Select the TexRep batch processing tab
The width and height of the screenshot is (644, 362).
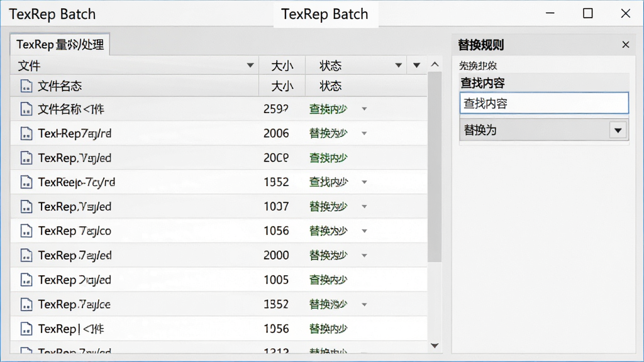click(x=60, y=45)
